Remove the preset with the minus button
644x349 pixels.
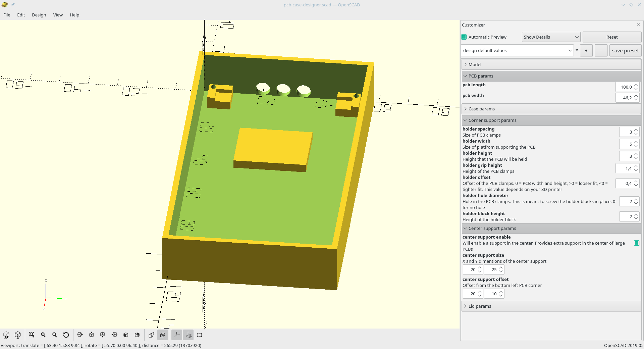[601, 51]
